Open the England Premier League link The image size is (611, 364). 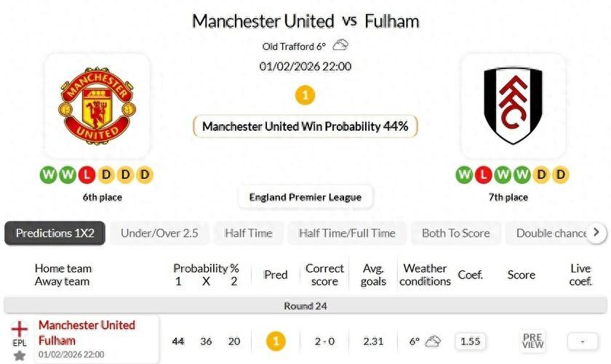click(x=305, y=197)
